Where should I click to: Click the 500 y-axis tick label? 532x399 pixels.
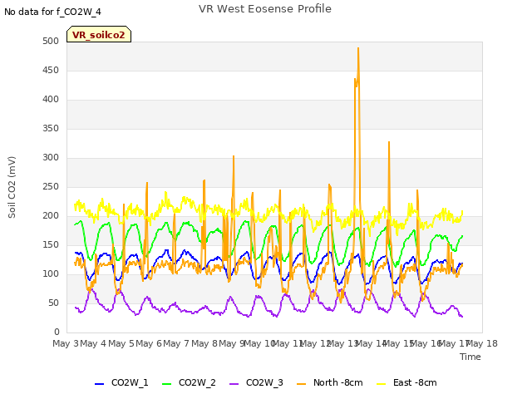click(51, 41)
